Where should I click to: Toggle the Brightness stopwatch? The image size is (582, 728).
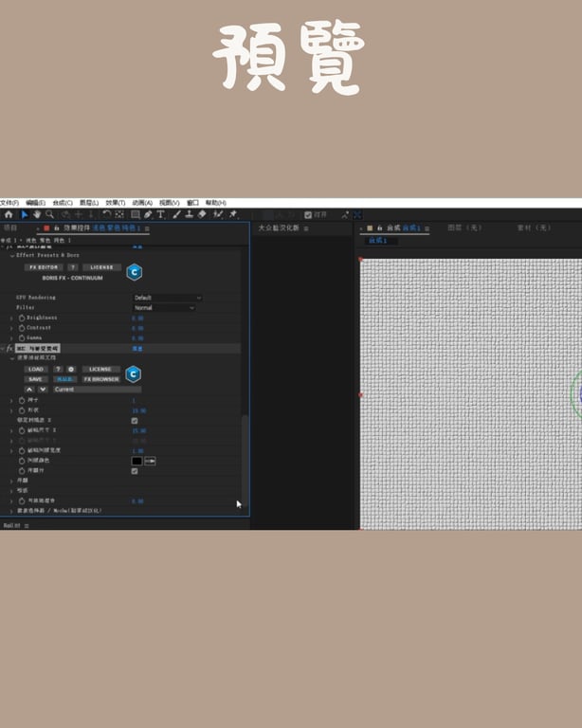[22, 318]
